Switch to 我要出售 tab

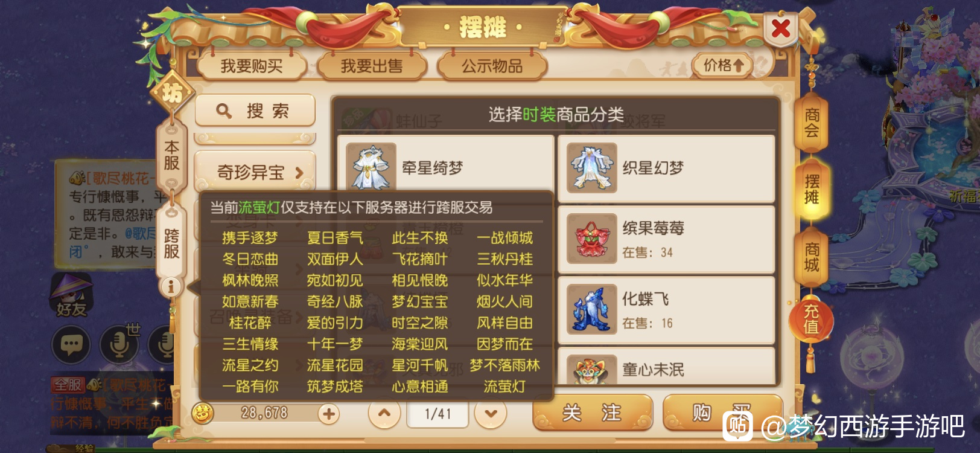372,66
